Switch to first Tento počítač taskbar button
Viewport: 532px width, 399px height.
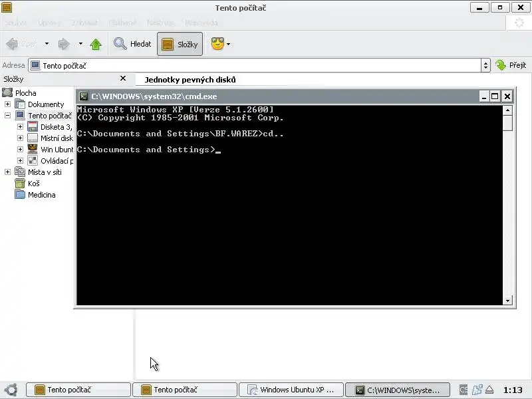coord(78,390)
